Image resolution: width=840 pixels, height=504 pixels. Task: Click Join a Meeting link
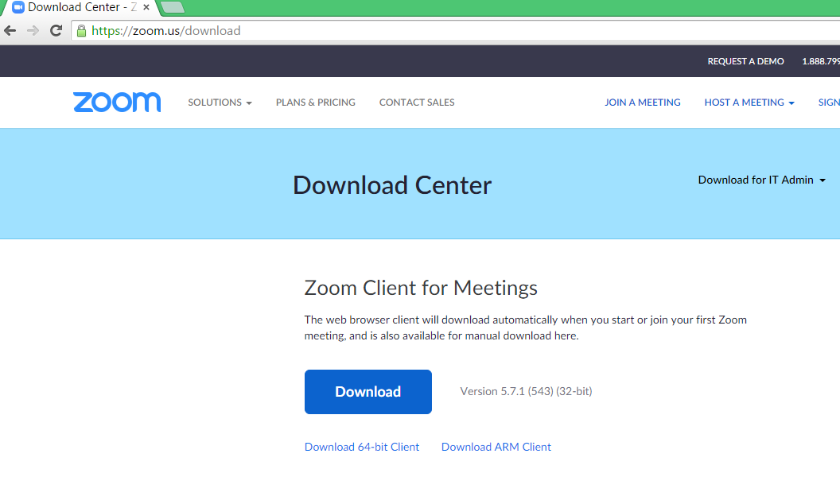(642, 103)
